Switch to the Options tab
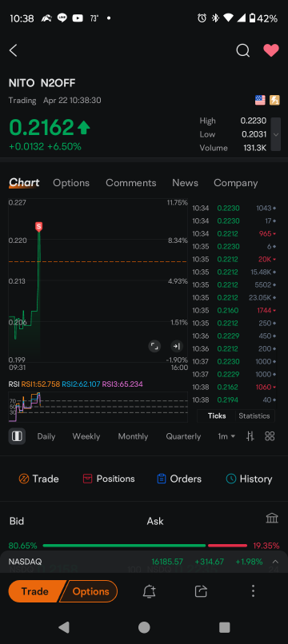Viewport: 288px width, 644px height. tap(71, 183)
